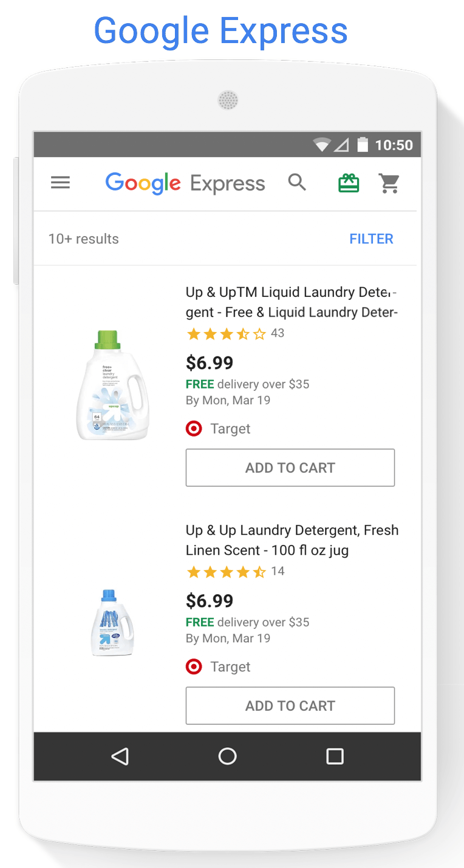Open the Up & UpTM Liquid Laundry Detergent title
Image resolution: width=464 pixels, height=868 pixels.
(x=292, y=302)
